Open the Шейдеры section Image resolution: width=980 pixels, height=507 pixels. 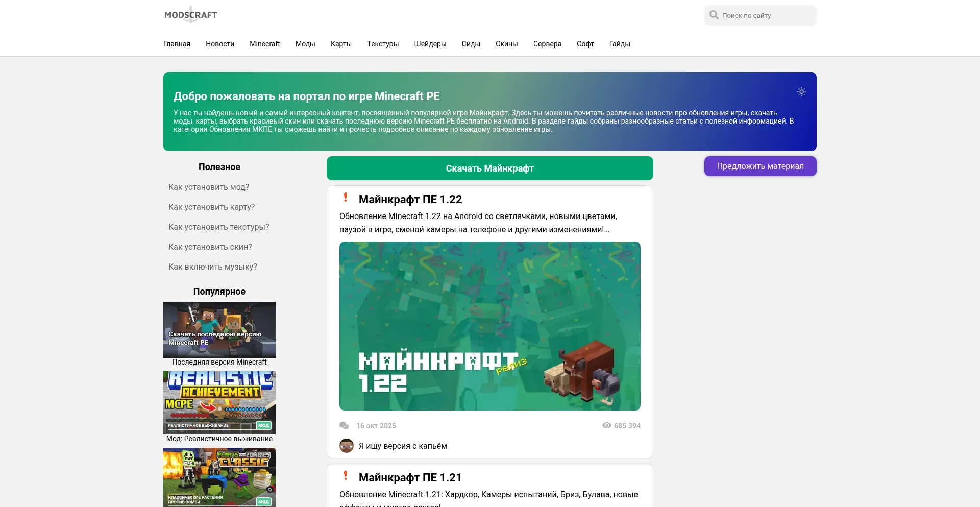[430, 44]
